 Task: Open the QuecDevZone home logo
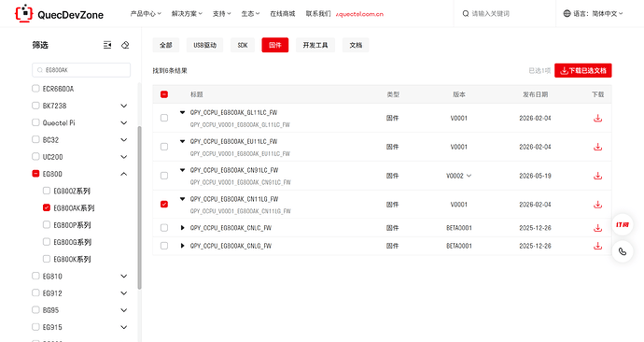tap(59, 14)
